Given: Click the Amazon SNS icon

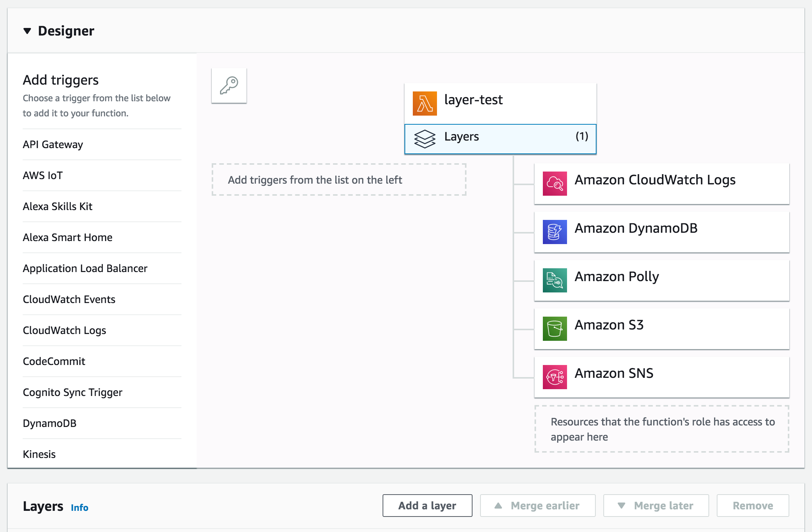Looking at the screenshot, I should pos(555,377).
